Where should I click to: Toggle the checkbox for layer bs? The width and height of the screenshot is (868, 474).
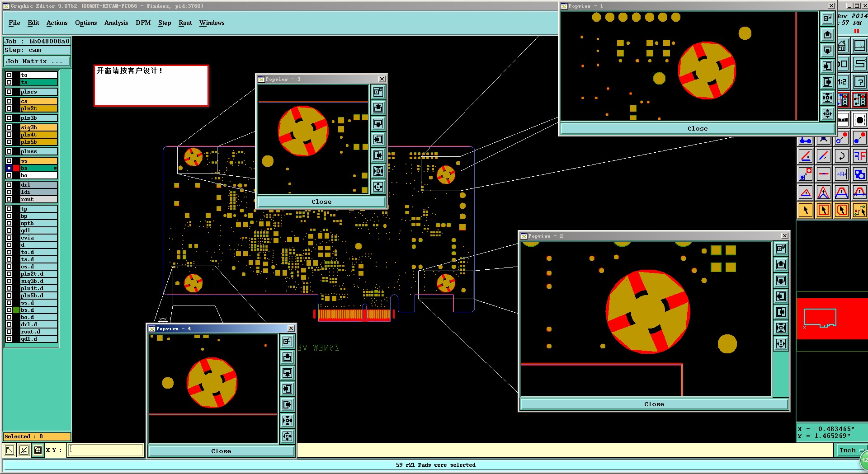(9, 168)
